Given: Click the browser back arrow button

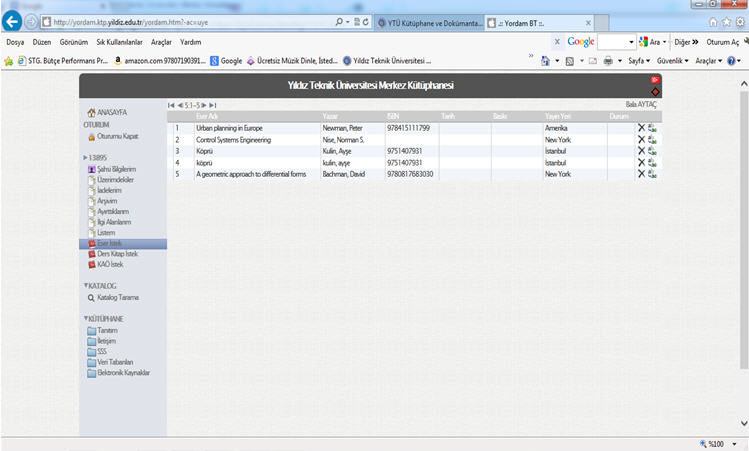Looking at the screenshot, I should click(x=14, y=21).
